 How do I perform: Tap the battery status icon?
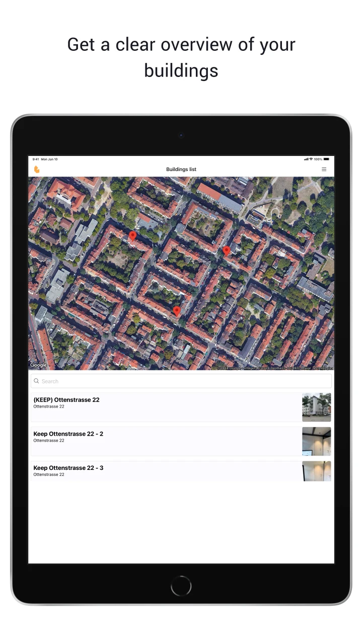click(326, 159)
